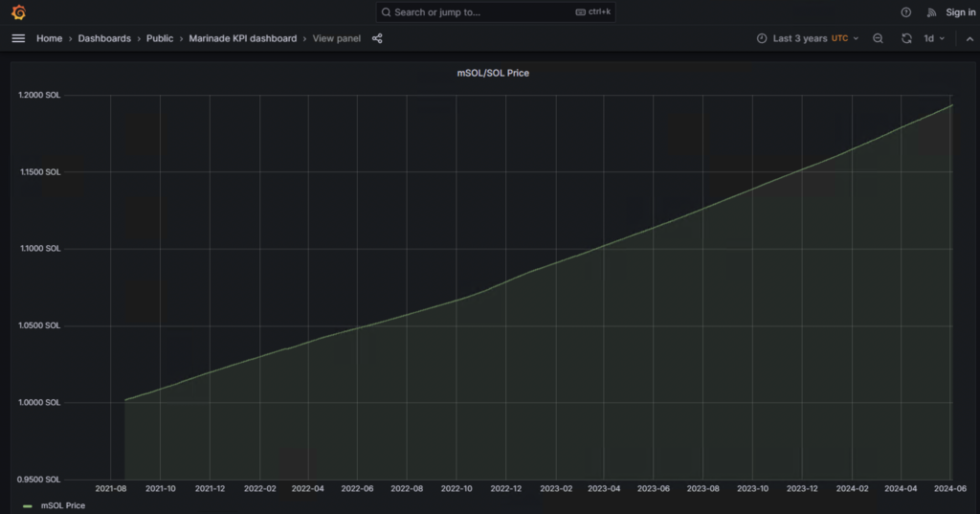Expand the 1d refresh interval dropdown
This screenshot has width=980, height=514.
click(933, 38)
